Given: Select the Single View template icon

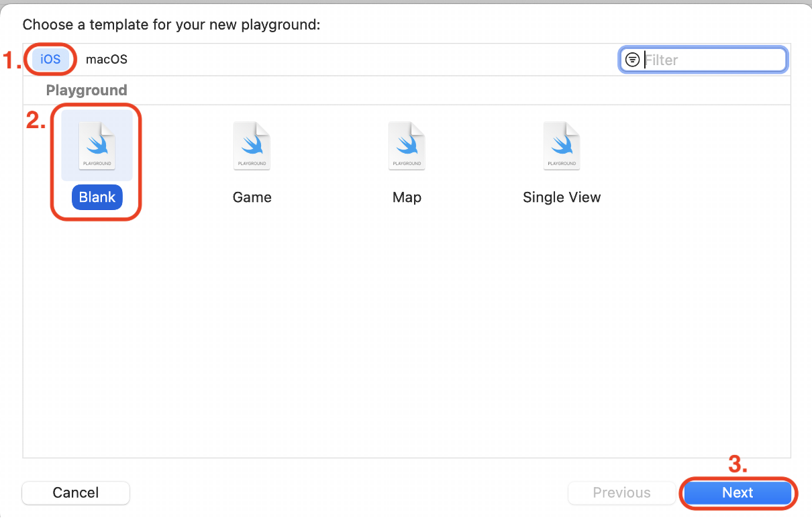Looking at the screenshot, I should [562, 146].
